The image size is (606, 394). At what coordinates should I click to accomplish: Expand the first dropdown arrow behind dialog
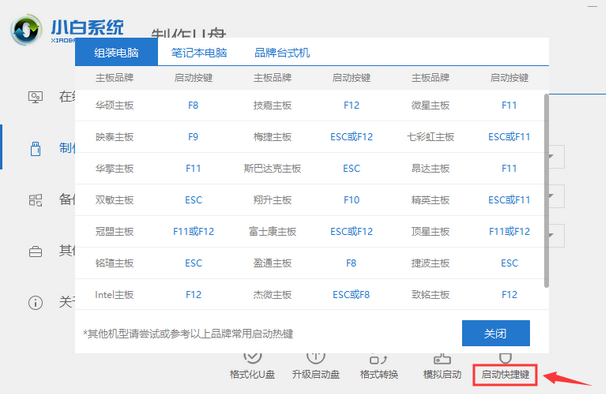552,157
